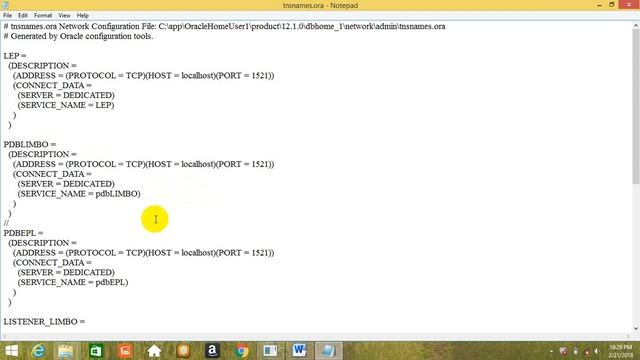The image size is (640, 360).
Task: Click the vertical scrollbar down arrow
Action: [x=636, y=328]
